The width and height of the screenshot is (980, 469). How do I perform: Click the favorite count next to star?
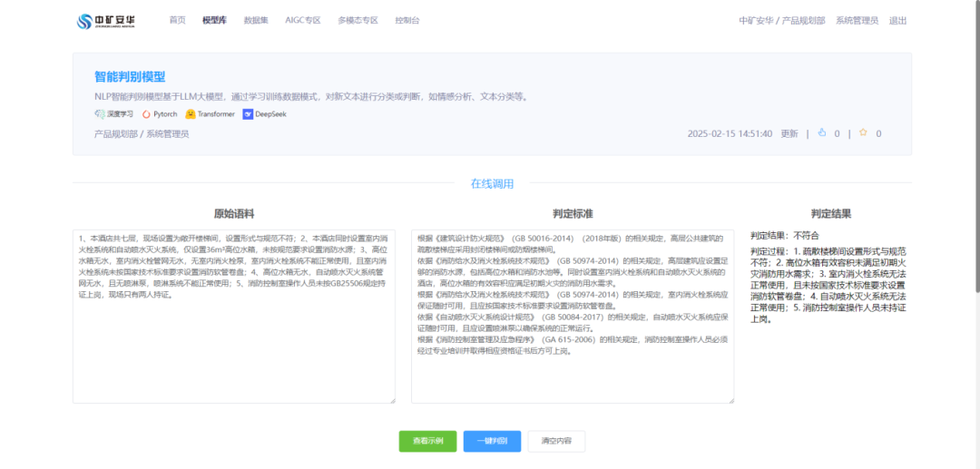click(x=878, y=133)
